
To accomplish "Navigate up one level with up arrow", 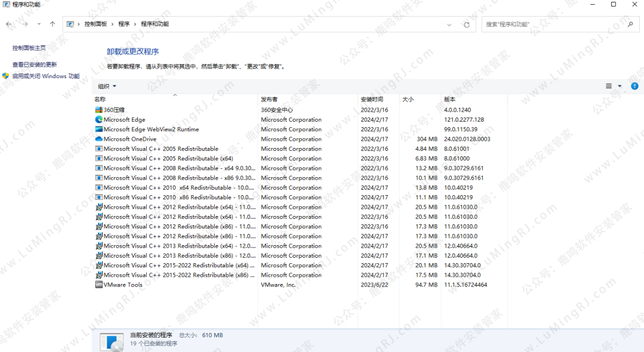I will pyautogui.click(x=52, y=24).
